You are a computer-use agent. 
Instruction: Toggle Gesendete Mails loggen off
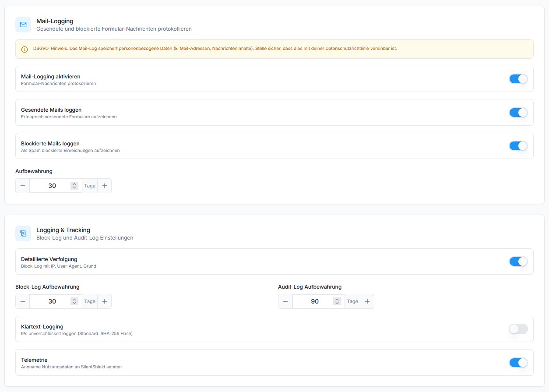[518, 113]
